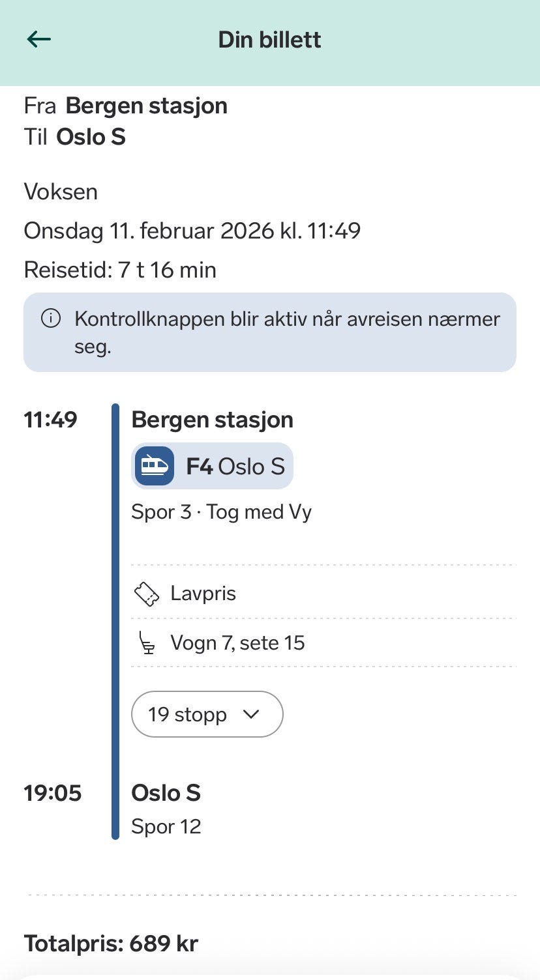Click the chevron arrow in 19 stopp
Viewport: 540px width, 980px height.
tap(250, 714)
